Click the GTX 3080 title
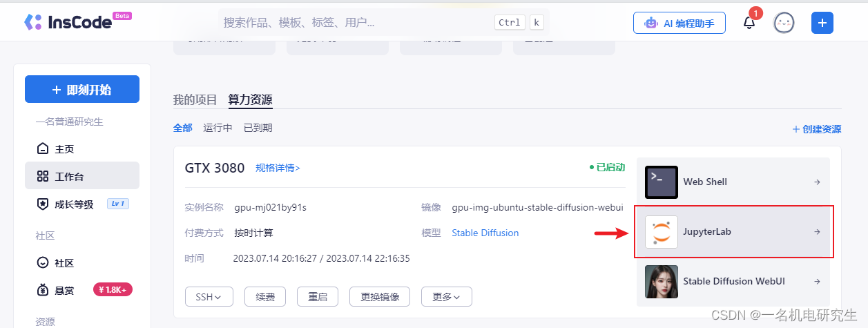Image resolution: width=868 pixels, height=328 pixels. [215, 168]
